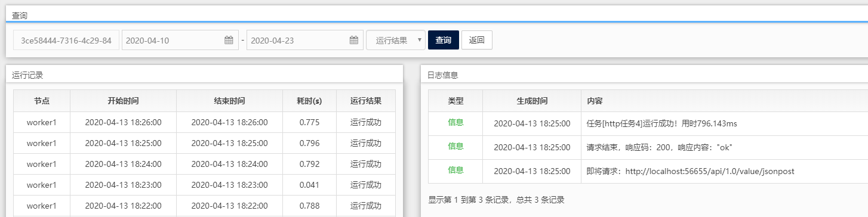Click the 返回 back button

(x=477, y=40)
